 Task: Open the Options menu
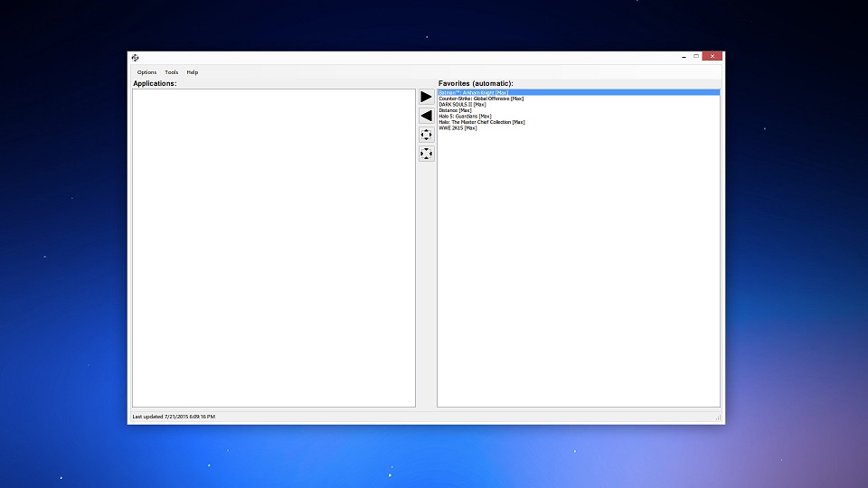tap(146, 72)
